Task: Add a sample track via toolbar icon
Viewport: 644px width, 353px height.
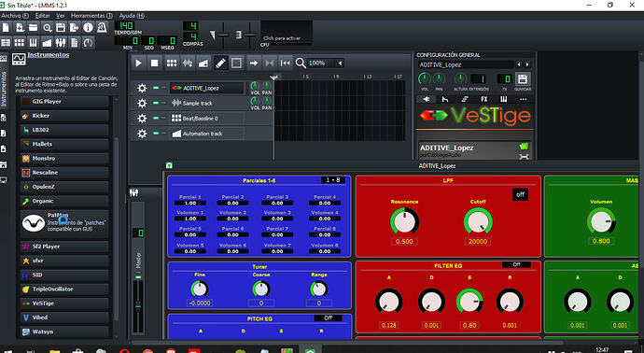Action: click(x=188, y=63)
